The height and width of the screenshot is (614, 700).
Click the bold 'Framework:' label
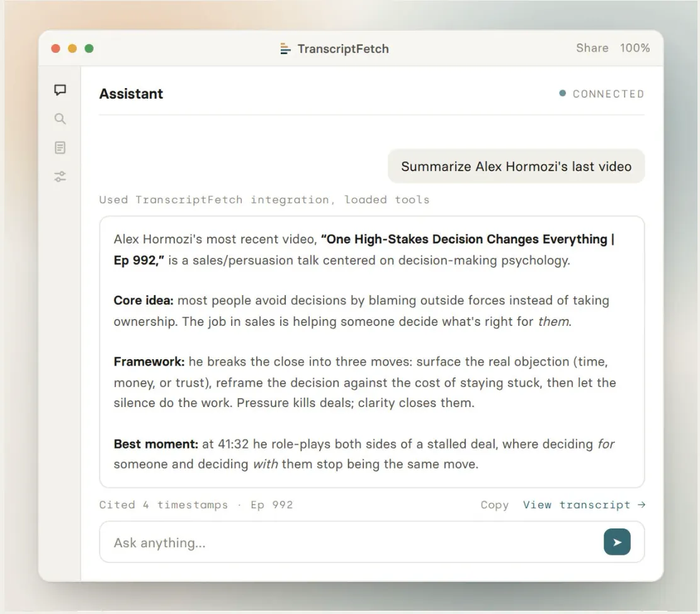(x=149, y=362)
